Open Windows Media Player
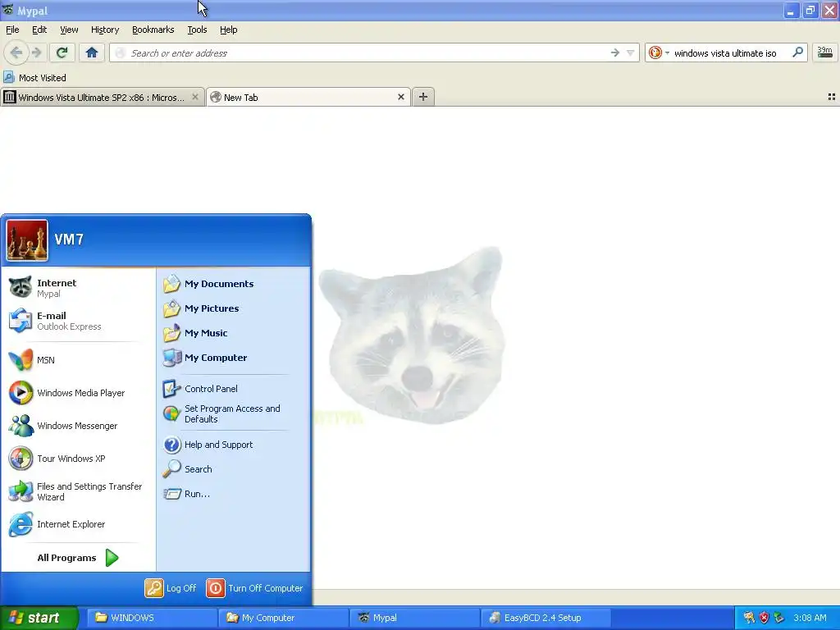The image size is (840, 630). [x=78, y=393]
